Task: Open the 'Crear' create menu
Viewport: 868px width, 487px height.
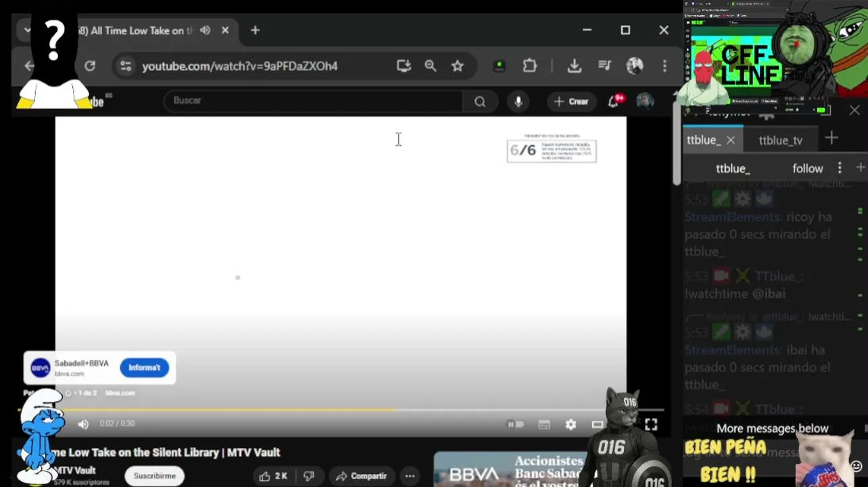Action: (571, 101)
